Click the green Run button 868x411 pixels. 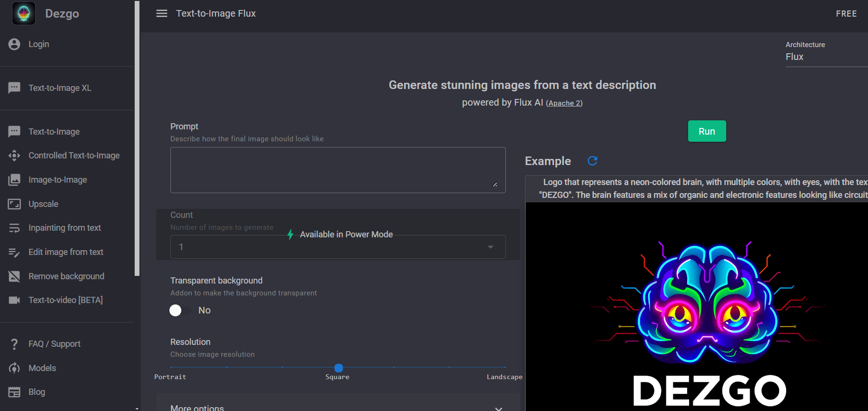tap(707, 131)
